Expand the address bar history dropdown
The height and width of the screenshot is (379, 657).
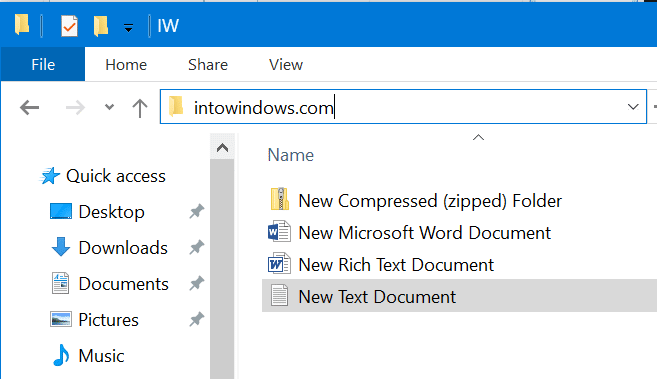click(x=633, y=107)
